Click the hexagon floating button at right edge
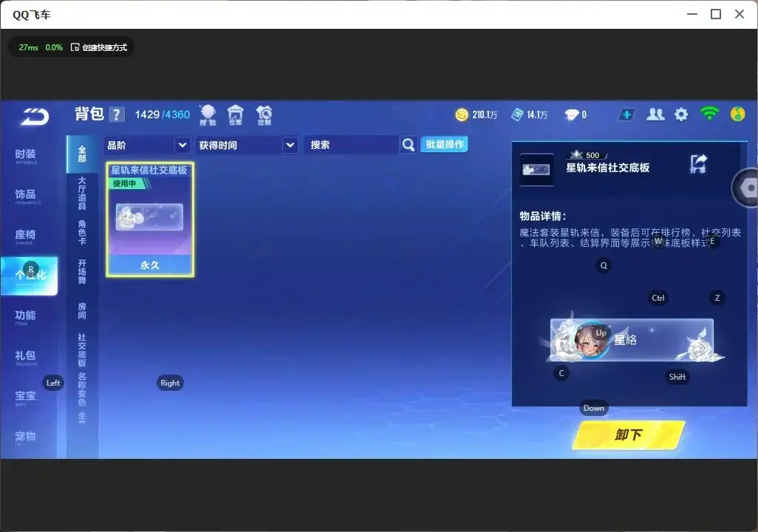Screen dimensions: 758x532 [746, 188]
